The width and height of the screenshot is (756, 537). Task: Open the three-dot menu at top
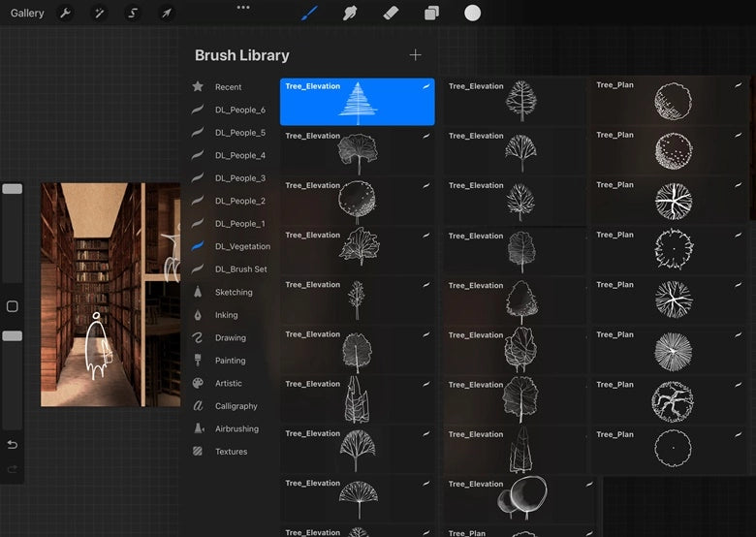[243, 7]
